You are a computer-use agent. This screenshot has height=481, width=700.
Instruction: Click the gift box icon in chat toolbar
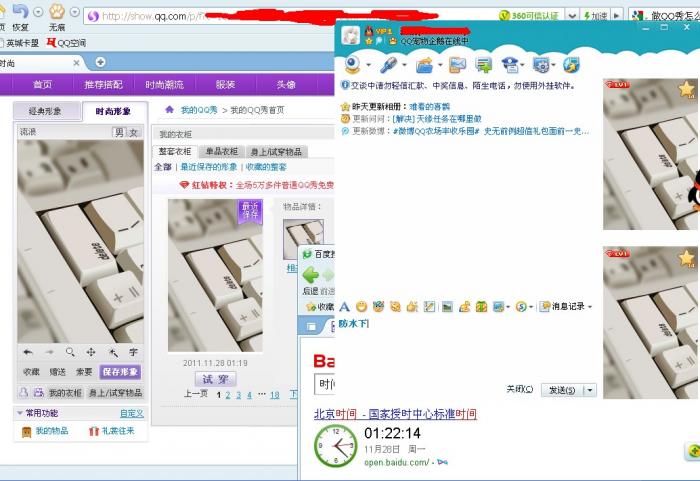pyautogui.click(x=481, y=307)
